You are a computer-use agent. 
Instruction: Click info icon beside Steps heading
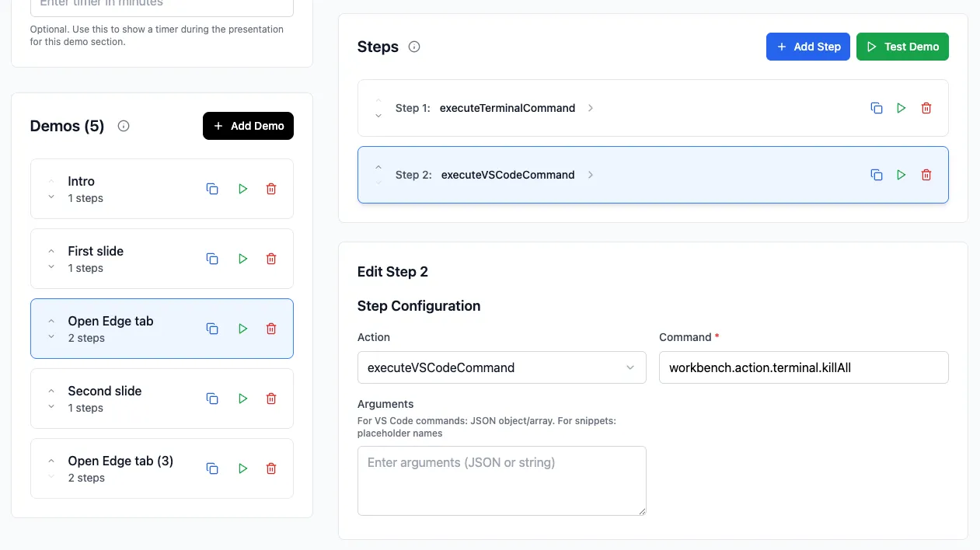(414, 47)
